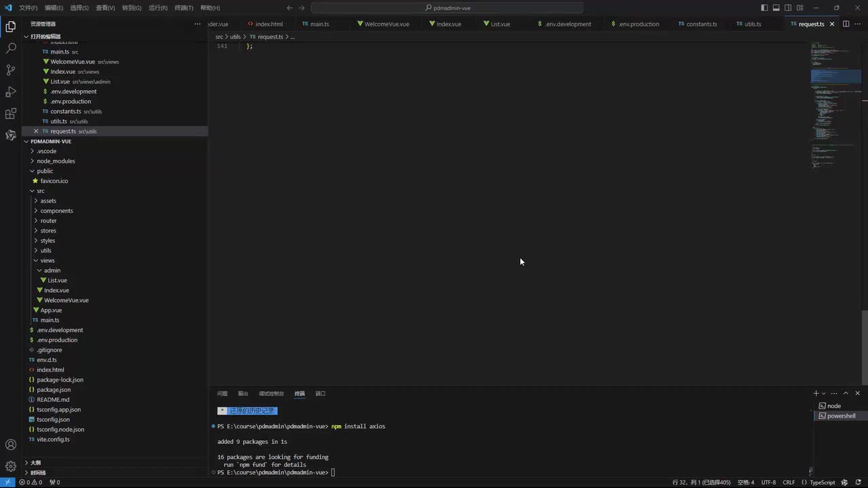
Task: Open 资源管理器 ellipsis More Actions menu
Action: [197, 24]
